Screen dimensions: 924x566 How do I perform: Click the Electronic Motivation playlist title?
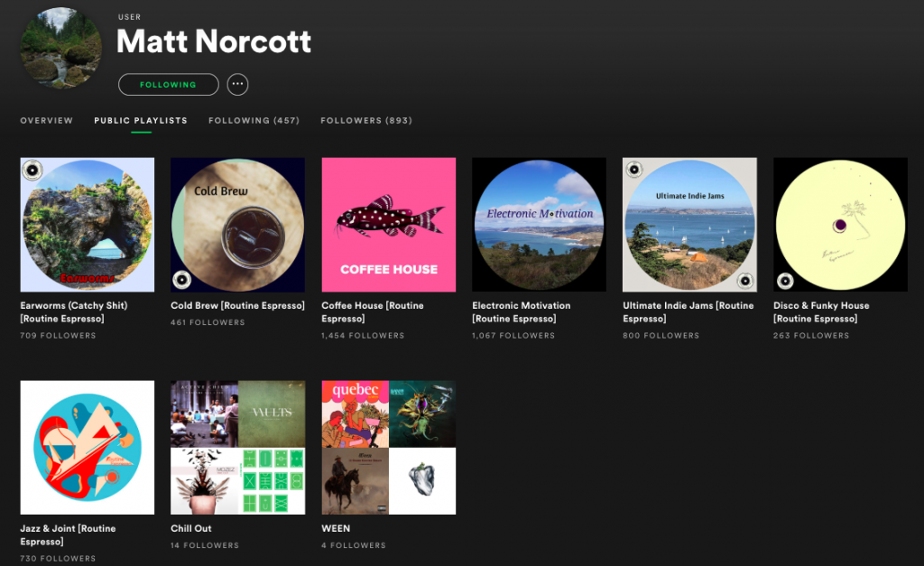click(x=522, y=312)
